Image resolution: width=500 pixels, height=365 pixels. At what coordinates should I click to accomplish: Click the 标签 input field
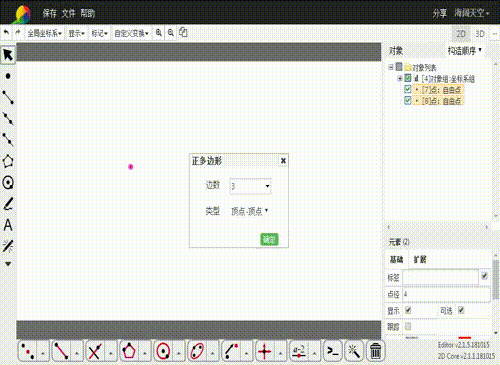coord(440,277)
